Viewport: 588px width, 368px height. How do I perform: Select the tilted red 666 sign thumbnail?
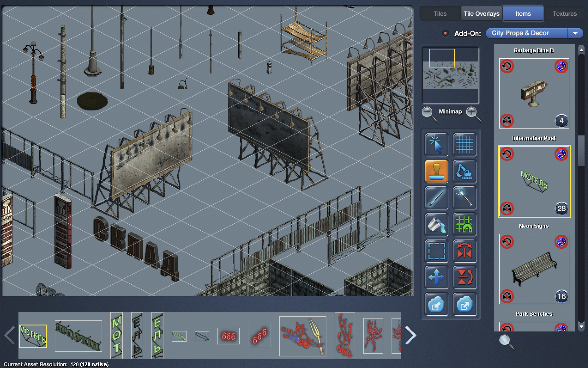[259, 336]
